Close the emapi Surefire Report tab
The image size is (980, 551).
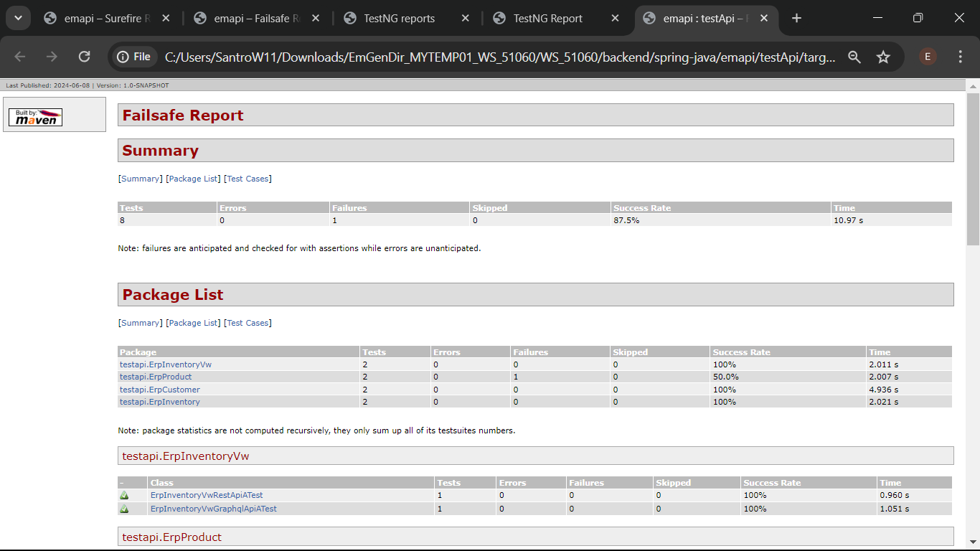(x=166, y=18)
